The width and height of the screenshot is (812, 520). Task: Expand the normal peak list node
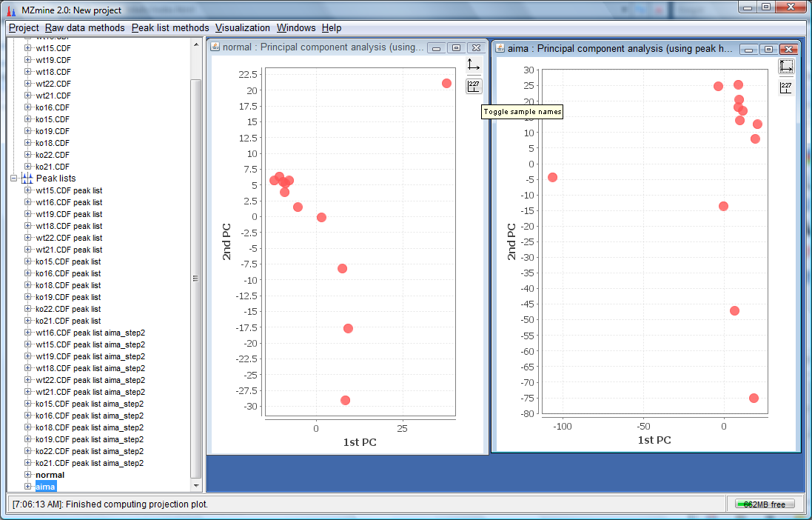(27, 474)
